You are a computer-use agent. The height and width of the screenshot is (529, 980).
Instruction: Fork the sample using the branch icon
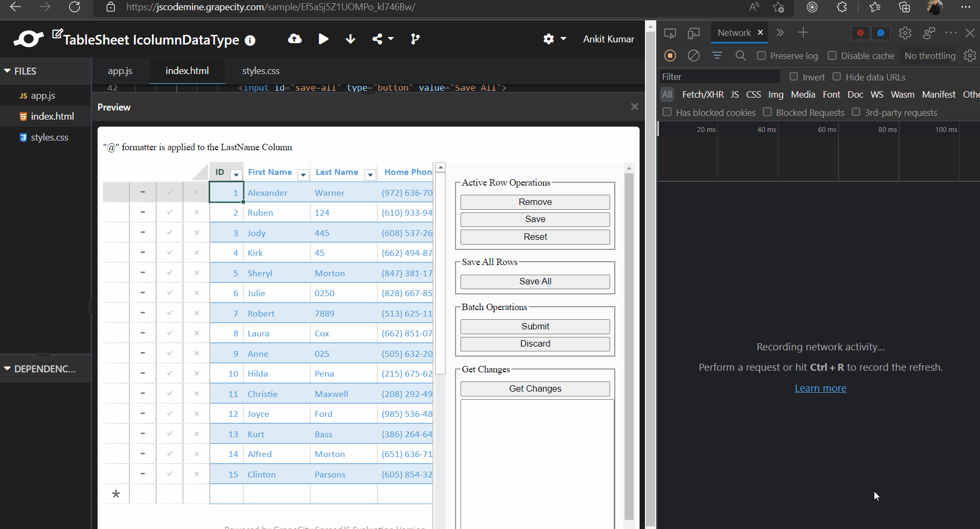coord(415,39)
